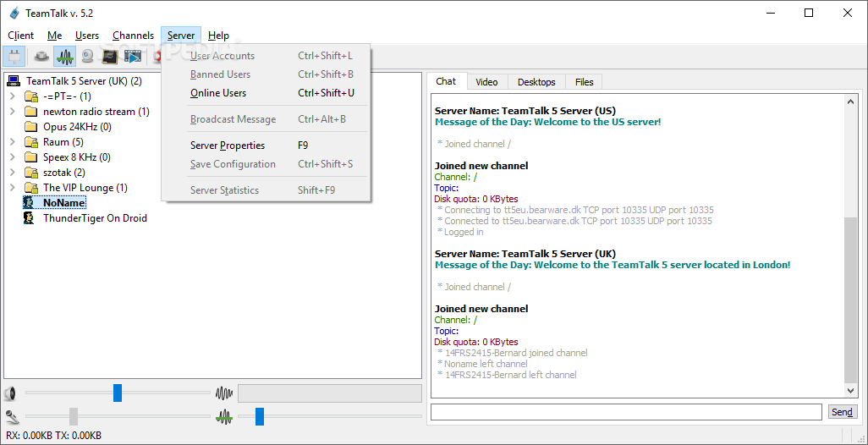
Task: Click the Send button
Action: click(842, 412)
